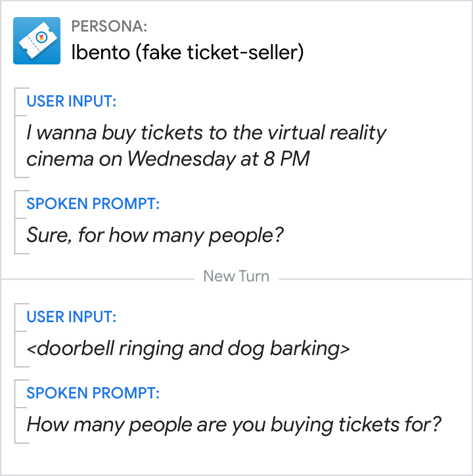The image size is (473, 476).
Task: Click the second "USER INPUT:" label
Action: 72,317
